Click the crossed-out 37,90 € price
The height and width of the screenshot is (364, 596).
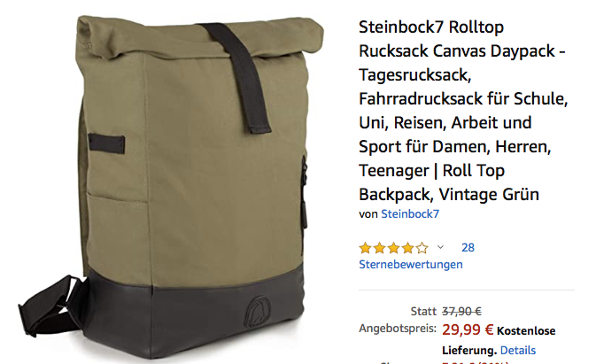pos(461,312)
